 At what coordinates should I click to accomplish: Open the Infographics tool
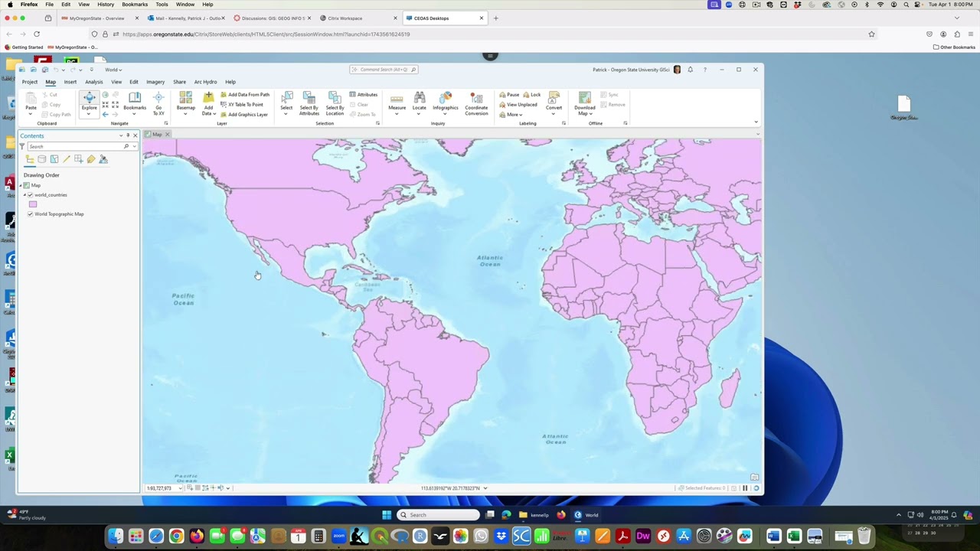pos(446,103)
